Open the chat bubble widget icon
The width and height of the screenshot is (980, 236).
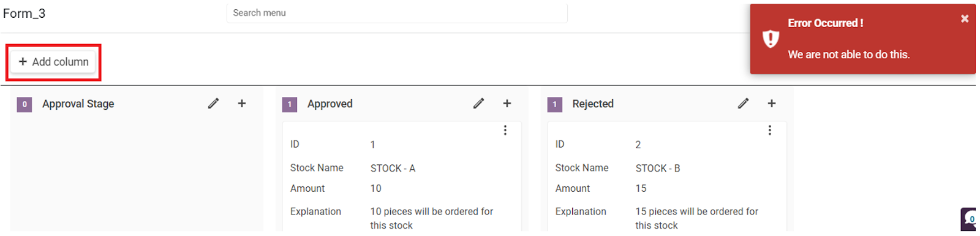(x=969, y=219)
